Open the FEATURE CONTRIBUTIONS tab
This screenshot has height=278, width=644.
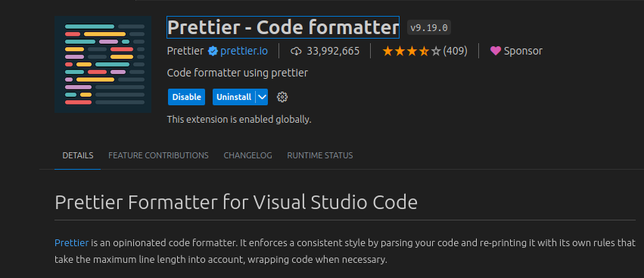click(x=158, y=155)
